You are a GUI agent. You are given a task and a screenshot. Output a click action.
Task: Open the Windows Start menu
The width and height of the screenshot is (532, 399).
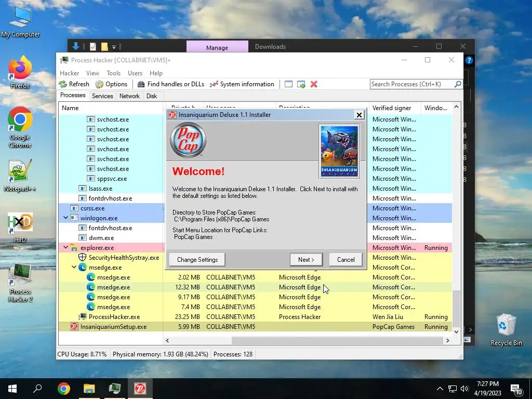12,389
